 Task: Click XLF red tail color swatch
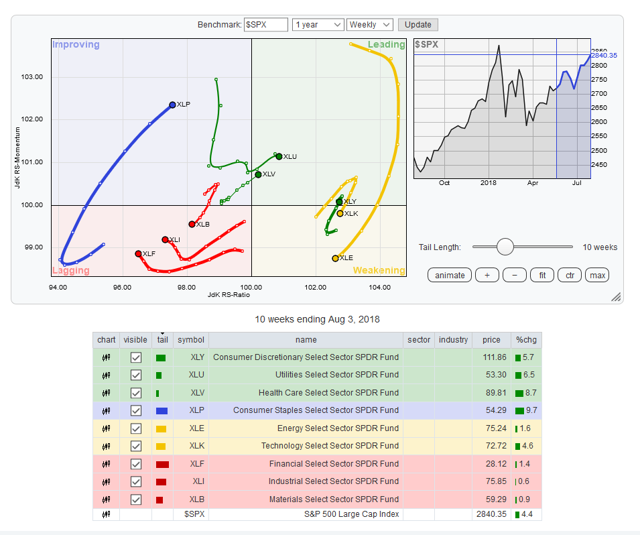[162, 464]
